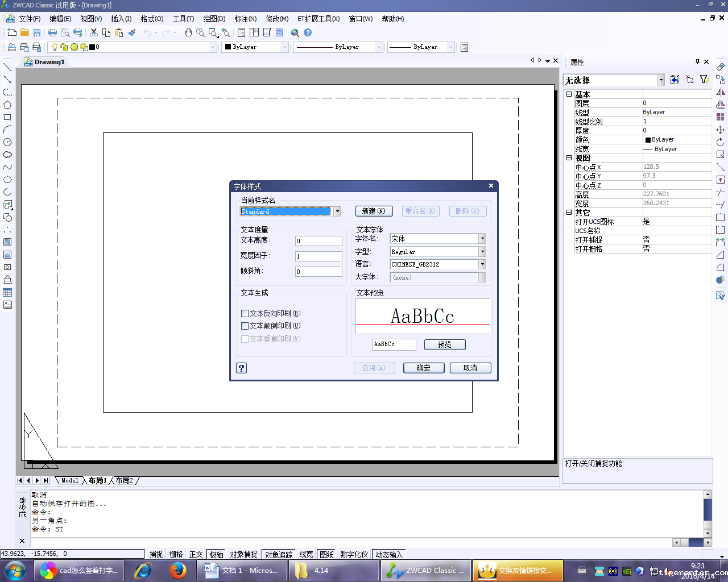
Task: Click the Rotate tool icon
Action: (720, 142)
